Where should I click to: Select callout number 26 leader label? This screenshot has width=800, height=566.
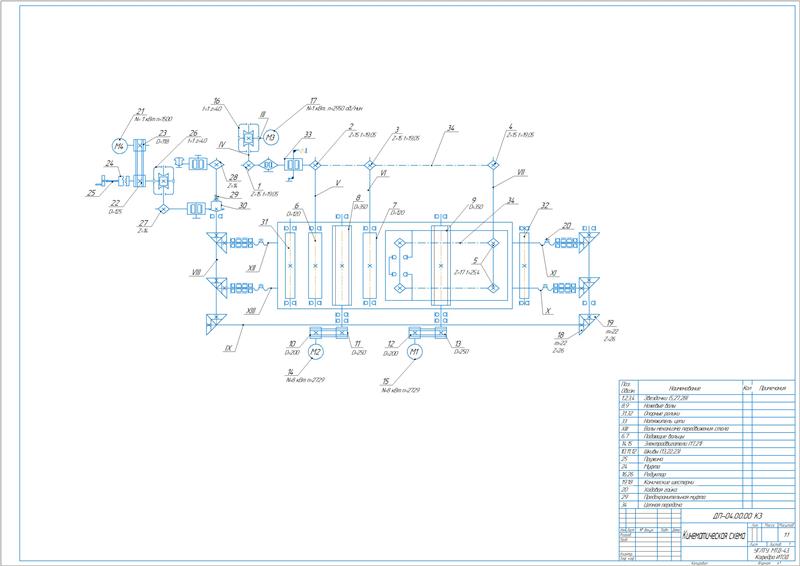193,133
